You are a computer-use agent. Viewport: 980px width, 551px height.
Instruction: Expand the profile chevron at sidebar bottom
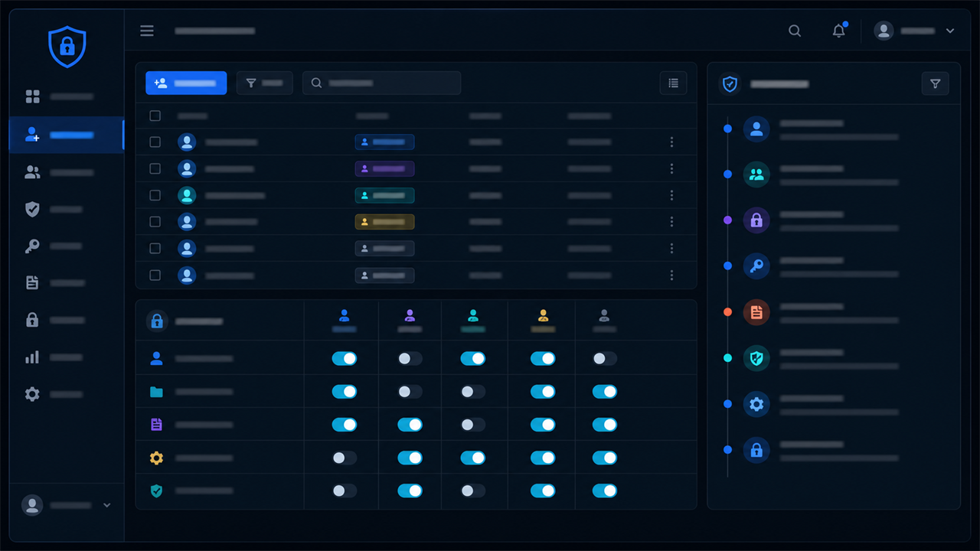[x=107, y=505]
